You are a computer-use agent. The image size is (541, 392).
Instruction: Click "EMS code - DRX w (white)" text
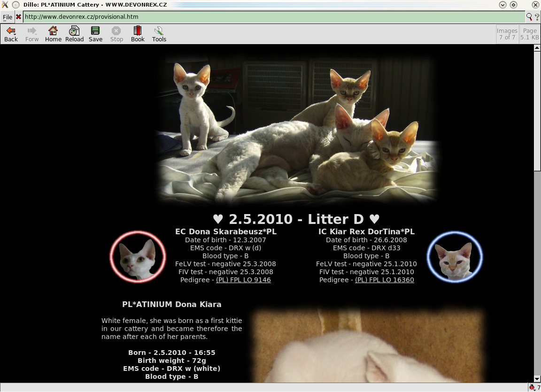(x=172, y=369)
